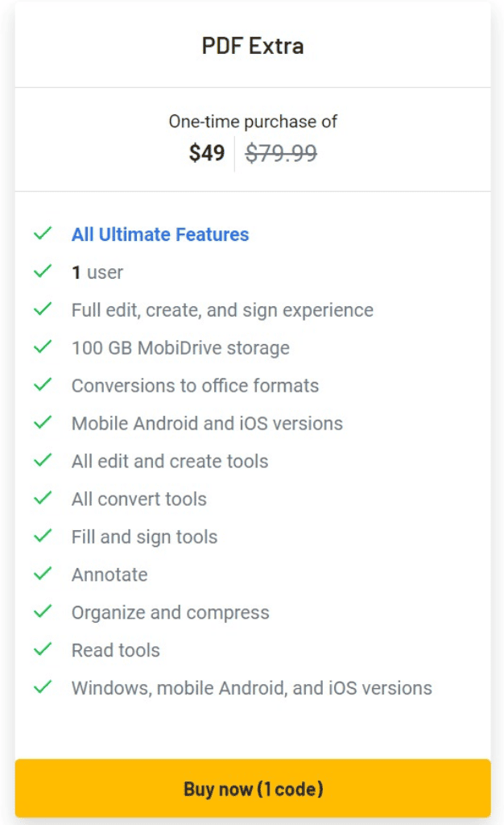
Task: Click checkmark beside Organize and compress
Action: click(x=43, y=612)
